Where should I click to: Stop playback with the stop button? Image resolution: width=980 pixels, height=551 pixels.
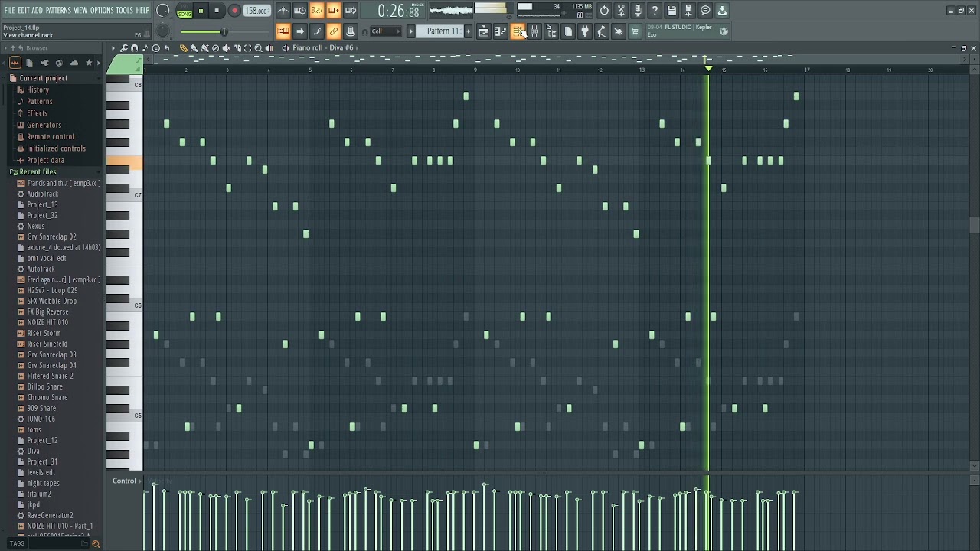click(217, 11)
